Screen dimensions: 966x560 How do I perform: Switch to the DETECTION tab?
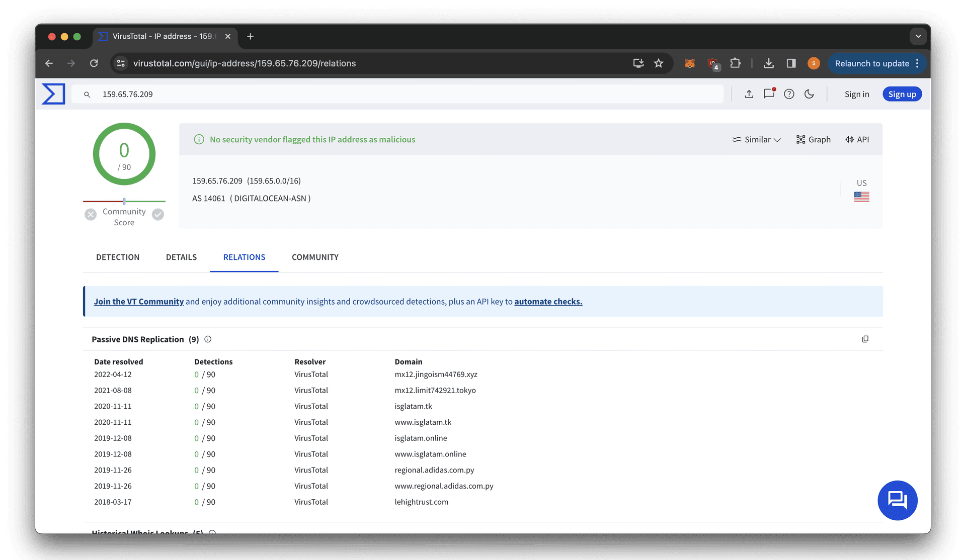[118, 257]
